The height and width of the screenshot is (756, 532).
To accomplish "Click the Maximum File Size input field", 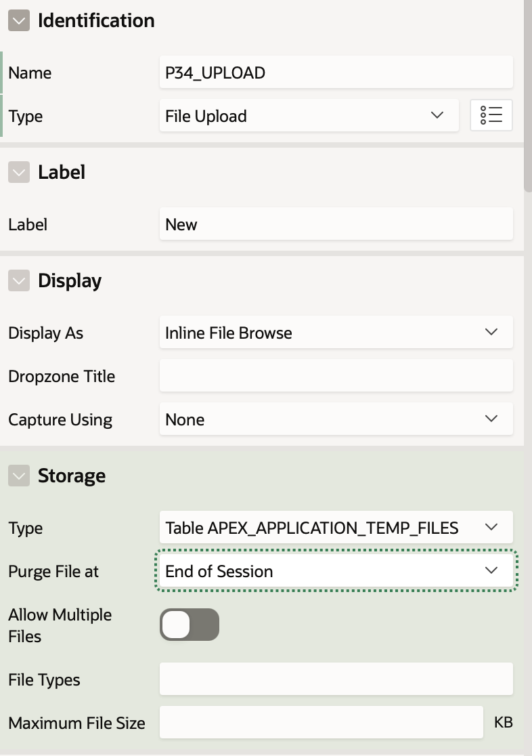I will (322, 722).
